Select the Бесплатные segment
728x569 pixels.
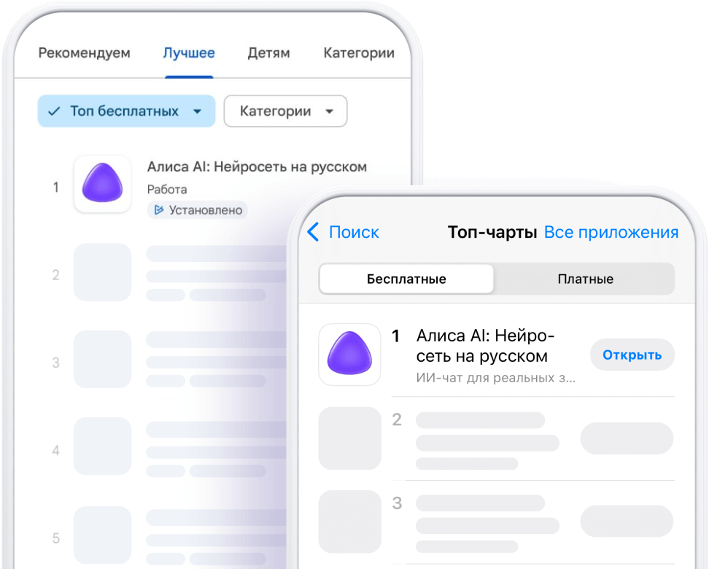pyautogui.click(x=406, y=279)
